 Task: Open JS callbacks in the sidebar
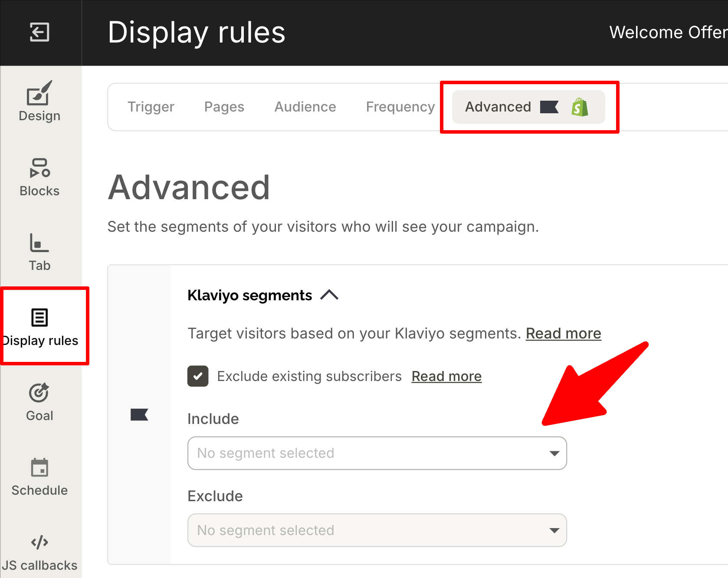[39, 552]
